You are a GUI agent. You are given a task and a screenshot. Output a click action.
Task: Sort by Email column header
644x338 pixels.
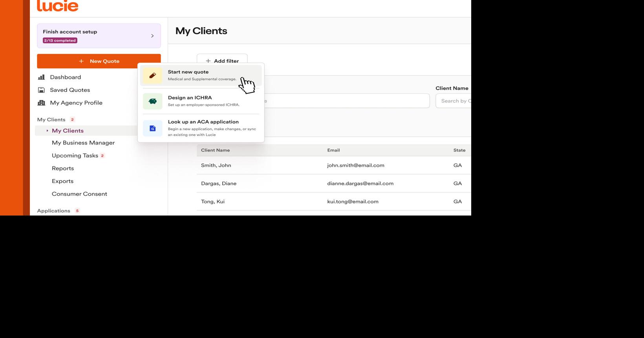(x=333, y=150)
